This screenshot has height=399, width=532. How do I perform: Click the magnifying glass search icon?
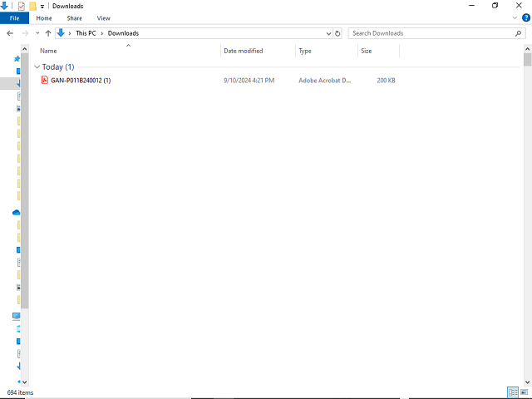pyautogui.click(x=518, y=33)
